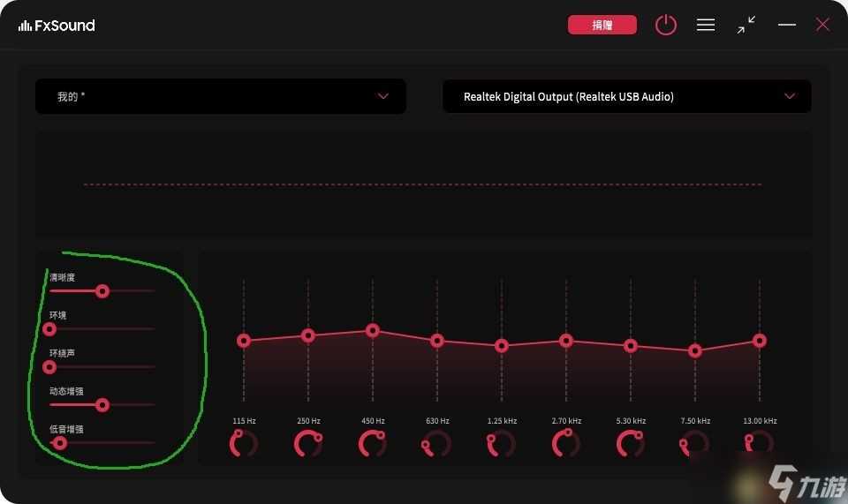Click the 13.00 kHz frequency knob

point(759,443)
